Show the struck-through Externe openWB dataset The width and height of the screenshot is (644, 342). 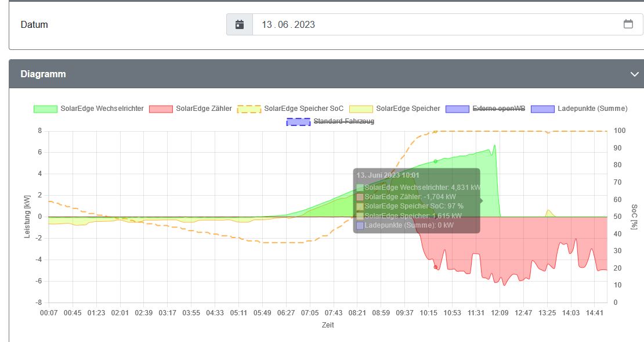[498, 109]
